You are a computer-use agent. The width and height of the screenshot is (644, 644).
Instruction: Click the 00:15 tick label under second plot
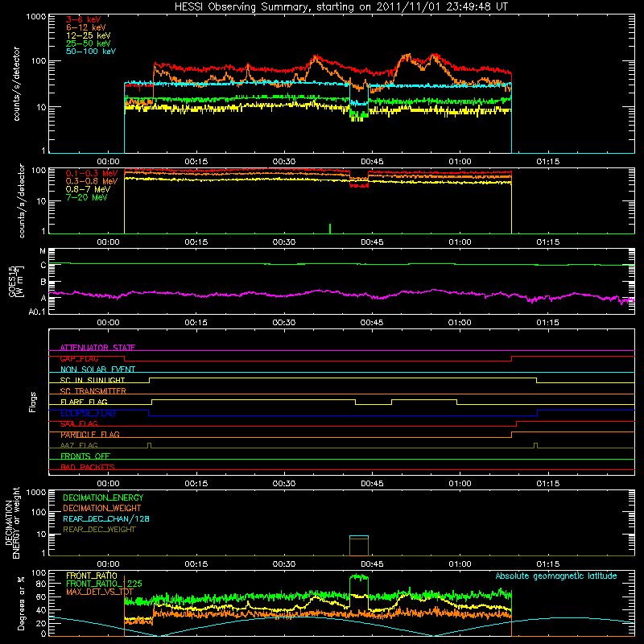[x=196, y=242]
